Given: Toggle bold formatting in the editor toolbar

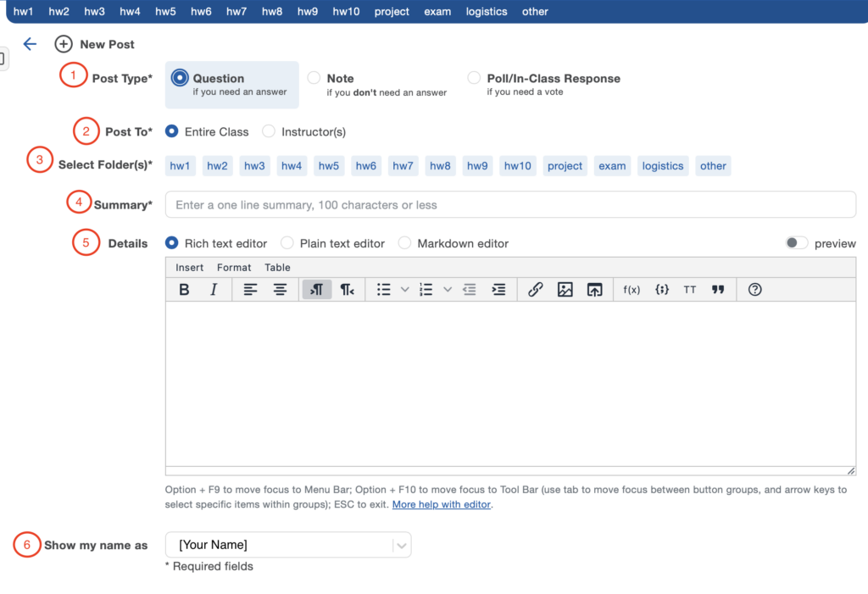Looking at the screenshot, I should tap(184, 290).
